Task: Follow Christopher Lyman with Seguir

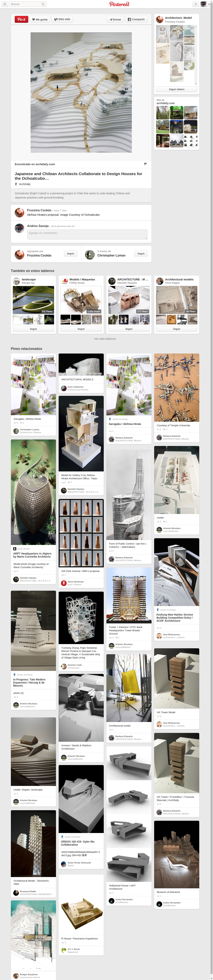Action: 141,253
